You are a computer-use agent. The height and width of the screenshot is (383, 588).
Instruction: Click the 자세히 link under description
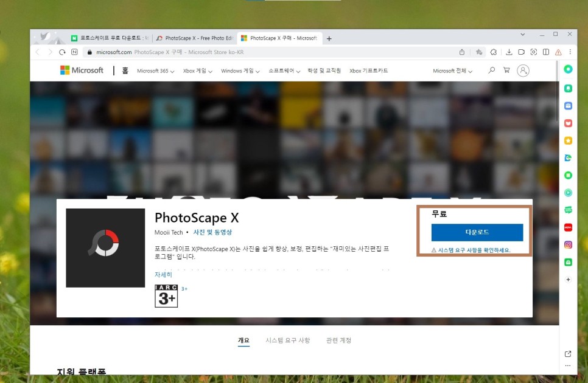[163, 274]
